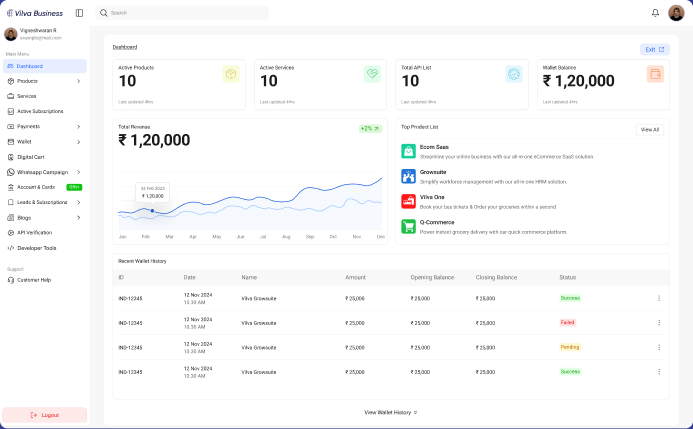Open the Products menu item
Screen dimensions: 693x429
point(27,81)
